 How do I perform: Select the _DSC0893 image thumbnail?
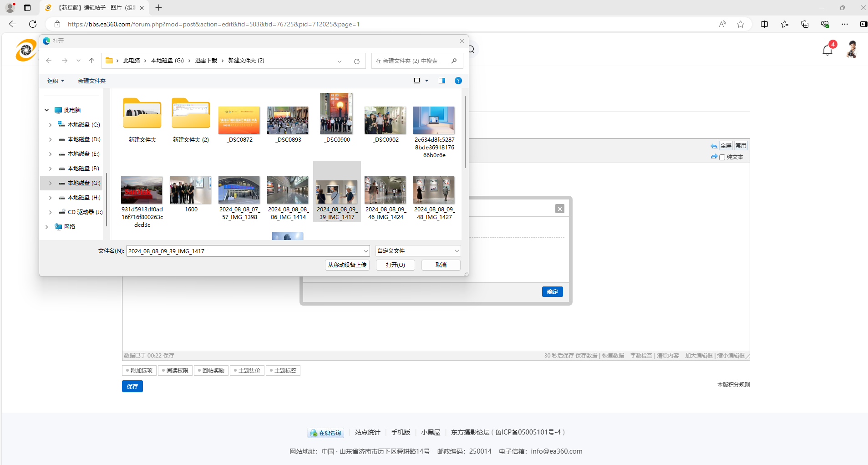(x=288, y=121)
